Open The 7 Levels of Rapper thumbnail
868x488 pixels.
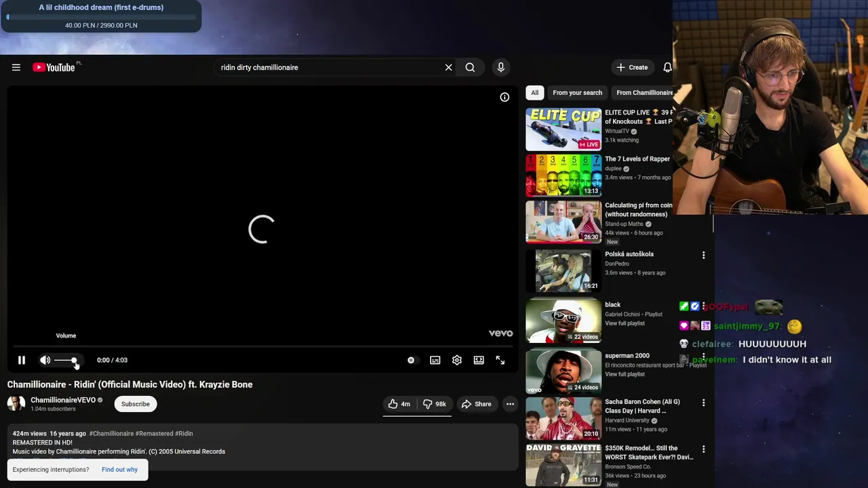pyautogui.click(x=564, y=176)
